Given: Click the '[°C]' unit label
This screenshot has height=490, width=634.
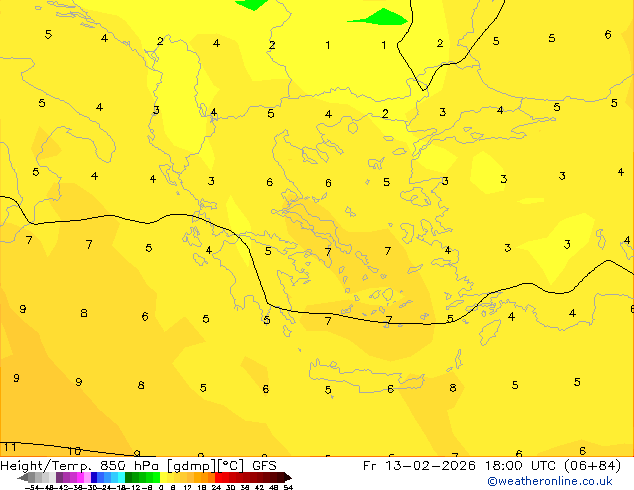Looking at the screenshot, I should tap(230, 466).
